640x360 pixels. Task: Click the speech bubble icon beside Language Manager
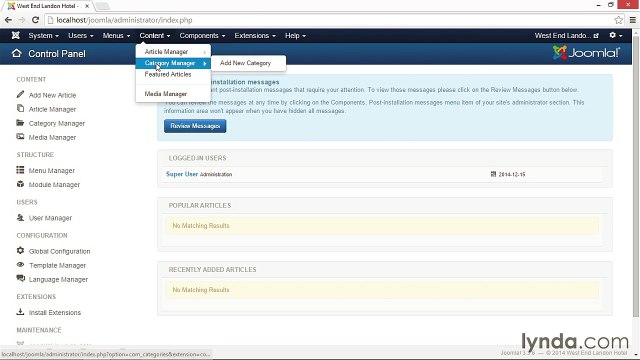point(20,279)
